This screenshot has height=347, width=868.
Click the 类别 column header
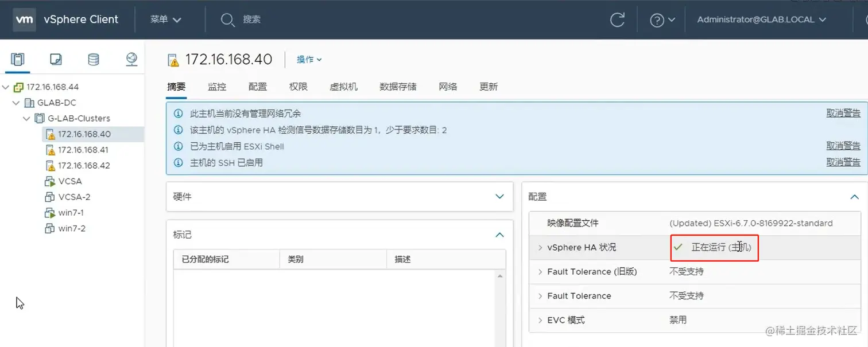(333, 259)
